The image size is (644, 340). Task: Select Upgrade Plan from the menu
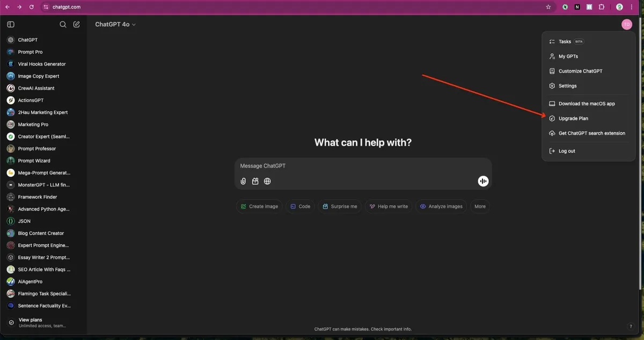pyautogui.click(x=573, y=118)
